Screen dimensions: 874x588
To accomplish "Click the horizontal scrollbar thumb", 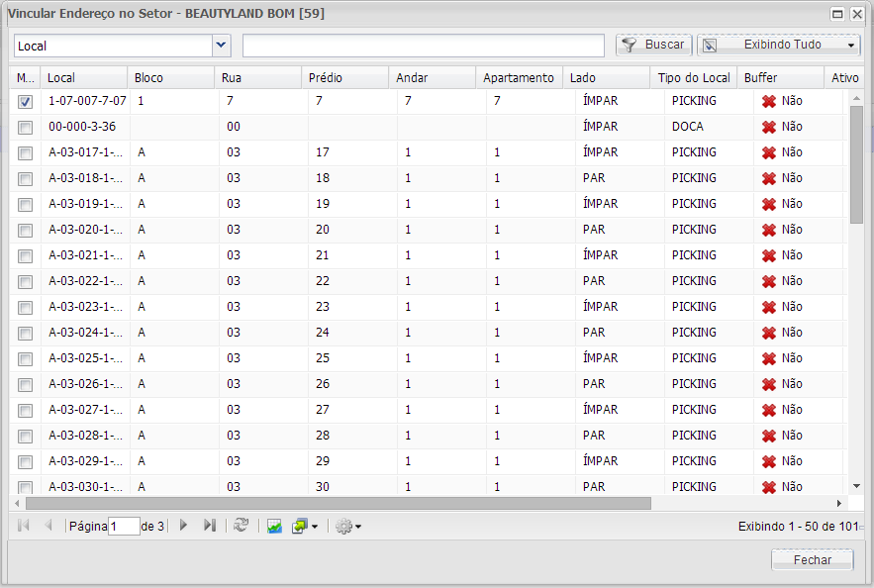I will pyautogui.click(x=339, y=503).
